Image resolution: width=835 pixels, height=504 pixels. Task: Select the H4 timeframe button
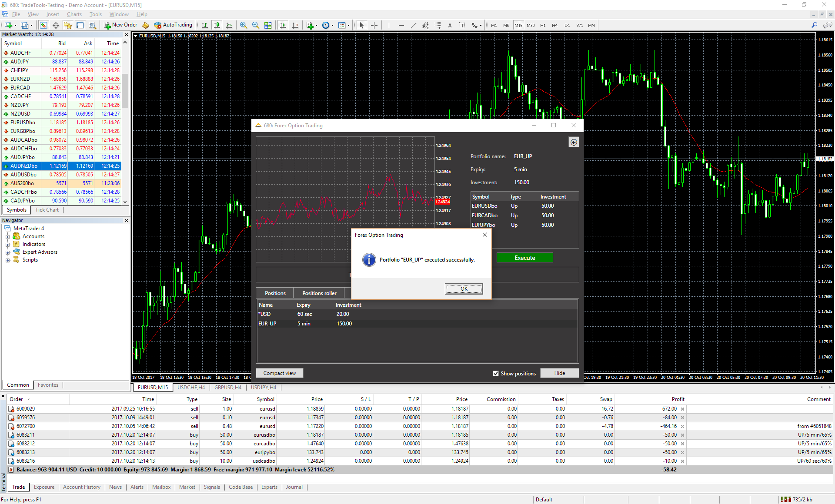click(554, 25)
